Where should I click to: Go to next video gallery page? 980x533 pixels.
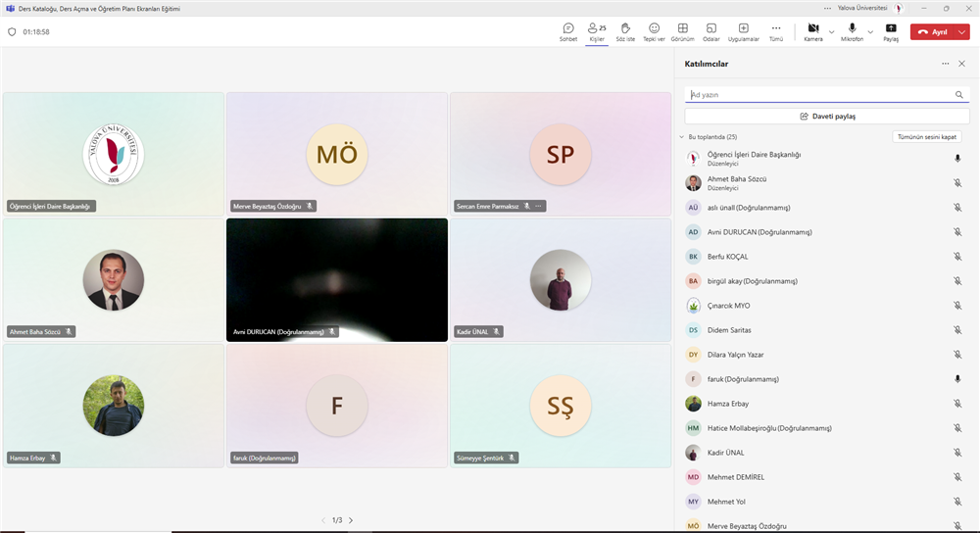(x=351, y=520)
